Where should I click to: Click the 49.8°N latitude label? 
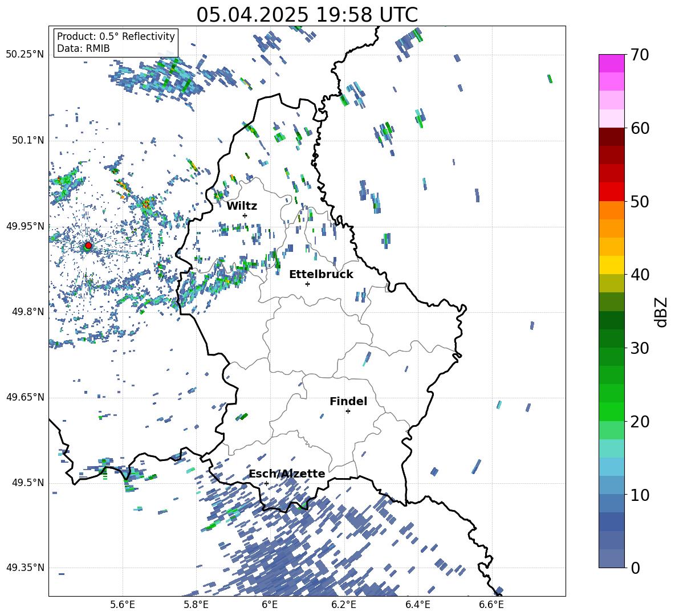(x=29, y=312)
